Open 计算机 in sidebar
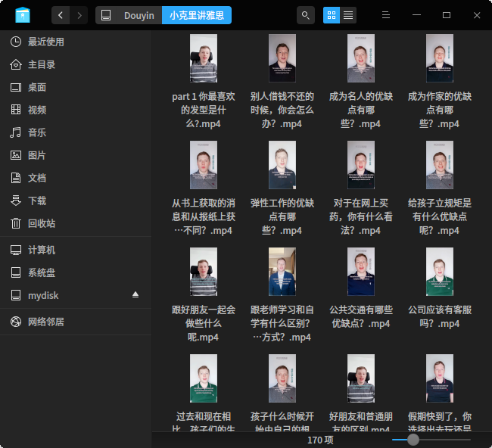Image resolution: width=492 pixels, height=448 pixels. 76,250
